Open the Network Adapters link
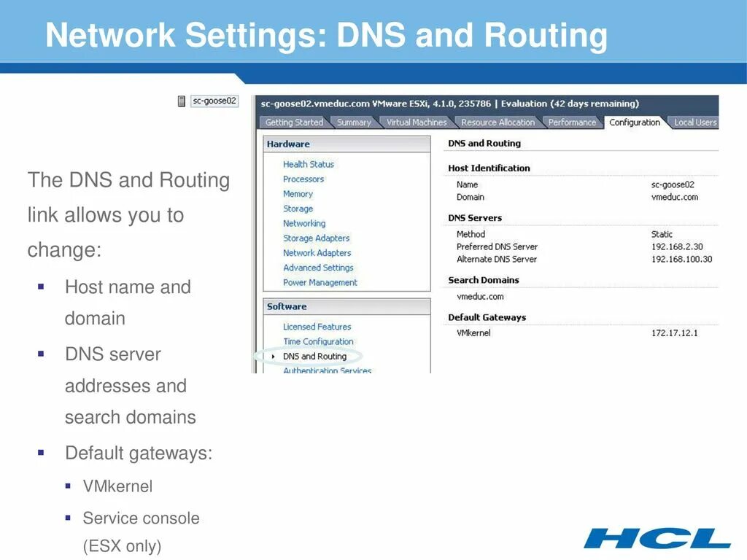The image size is (747, 560). 317,253
